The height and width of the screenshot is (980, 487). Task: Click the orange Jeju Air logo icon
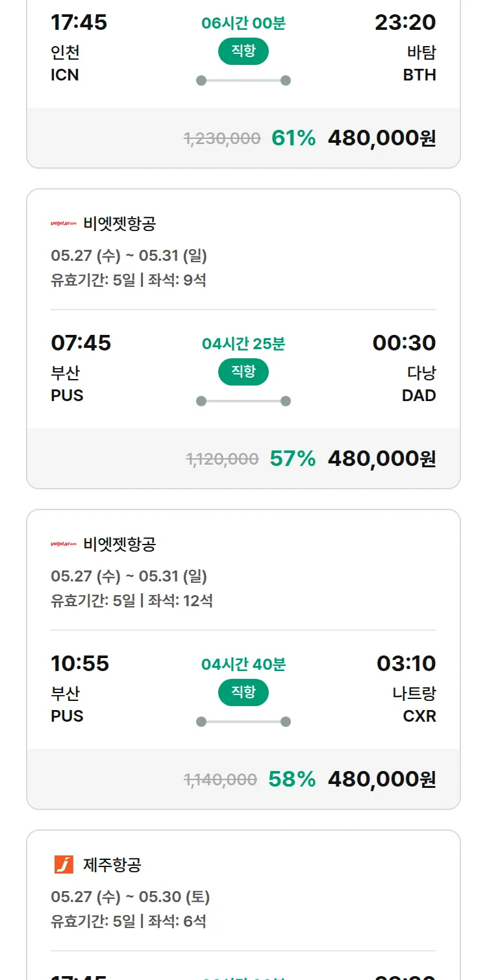(64, 864)
